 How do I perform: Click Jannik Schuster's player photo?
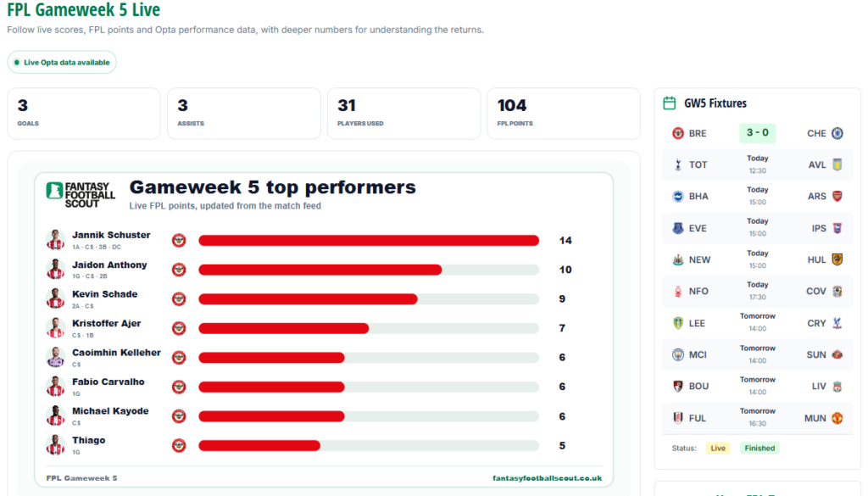pyautogui.click(x=55, y=240)
